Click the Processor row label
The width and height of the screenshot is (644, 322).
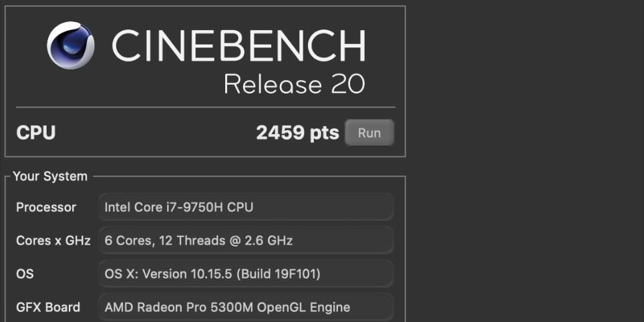[46, 207]
